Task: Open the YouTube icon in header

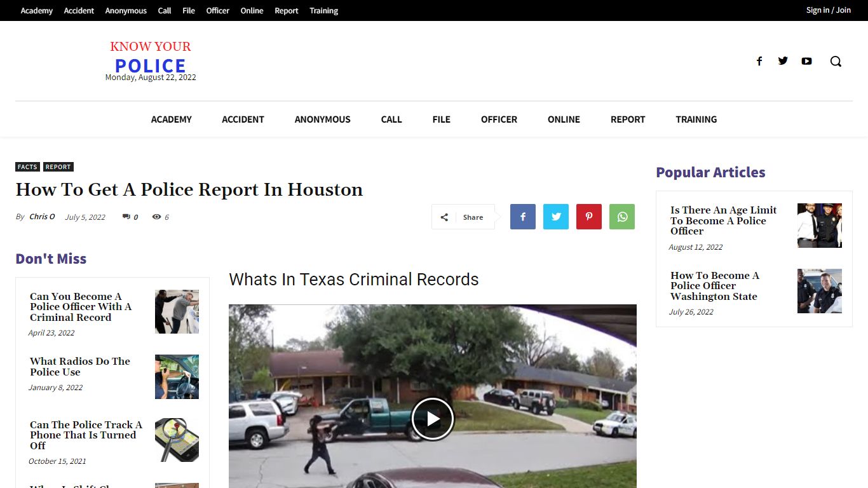Action: (806, 61)
